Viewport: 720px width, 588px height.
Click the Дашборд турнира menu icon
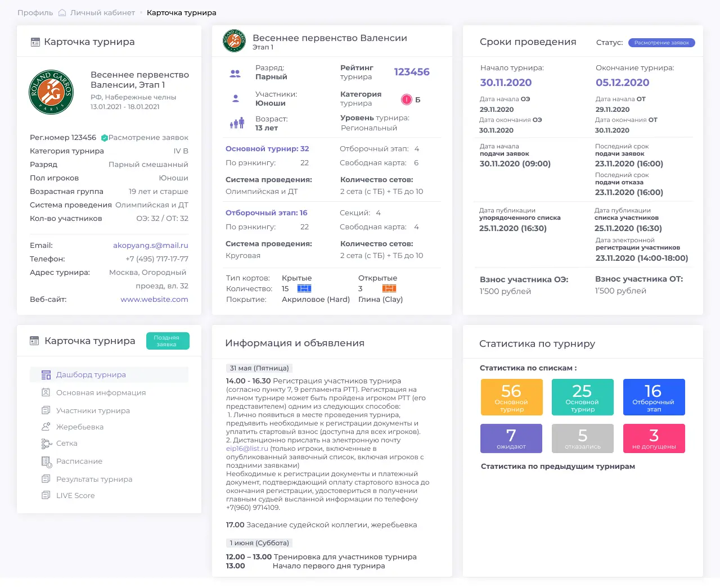46,375
